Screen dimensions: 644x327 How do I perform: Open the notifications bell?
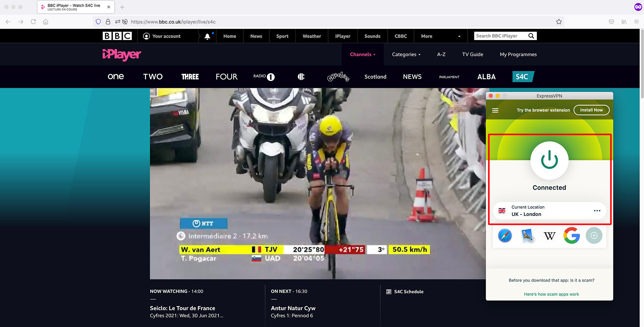207,36
